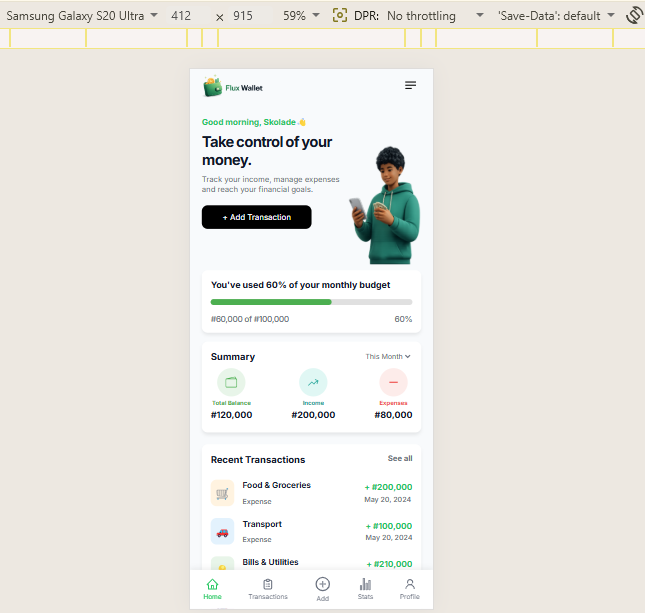Select the Bills & Utilities transaction title
Viewport: 645px width, 613px height.
click(x=270, y=562)
